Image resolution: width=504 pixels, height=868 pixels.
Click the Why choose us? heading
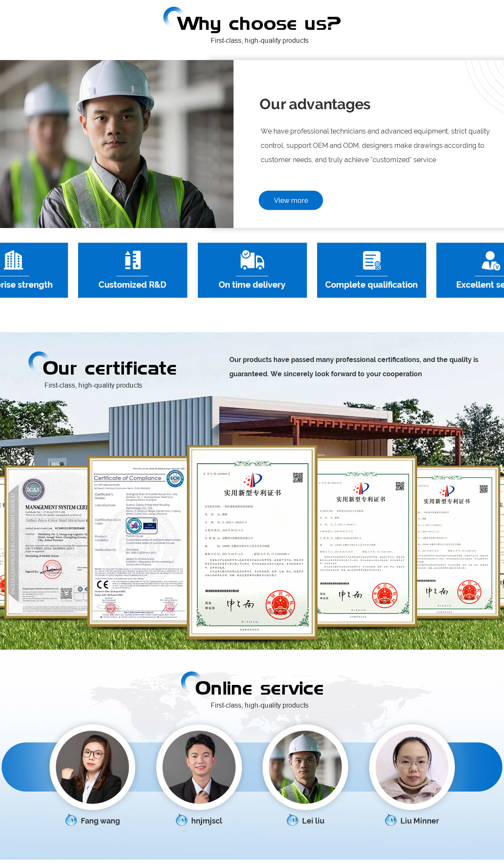(x=259, y=24)
